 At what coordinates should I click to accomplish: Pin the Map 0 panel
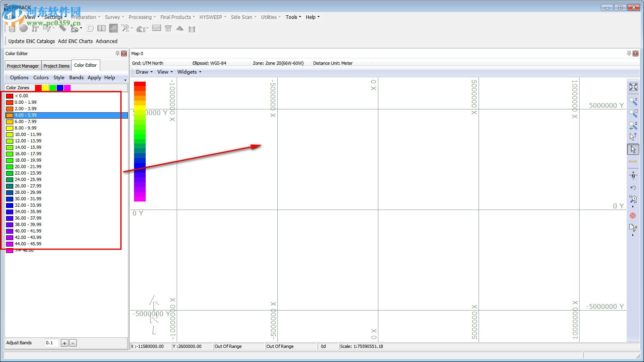click(x=629, y=53)
